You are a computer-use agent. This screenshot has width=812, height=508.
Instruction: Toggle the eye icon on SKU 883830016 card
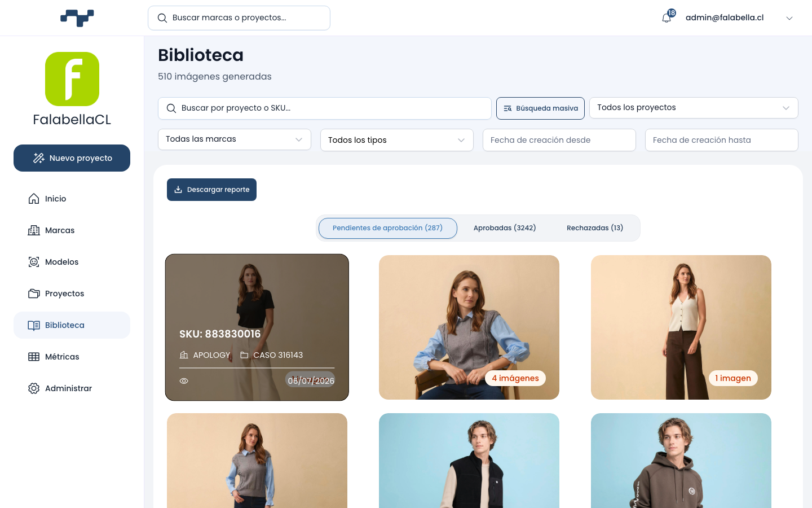[184, 381]
